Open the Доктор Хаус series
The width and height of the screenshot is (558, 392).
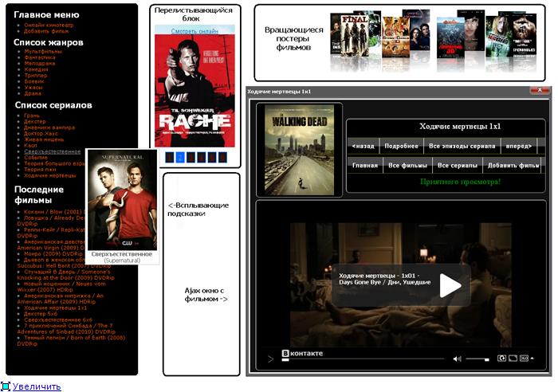pyautogui.click(x=41, y=133)
